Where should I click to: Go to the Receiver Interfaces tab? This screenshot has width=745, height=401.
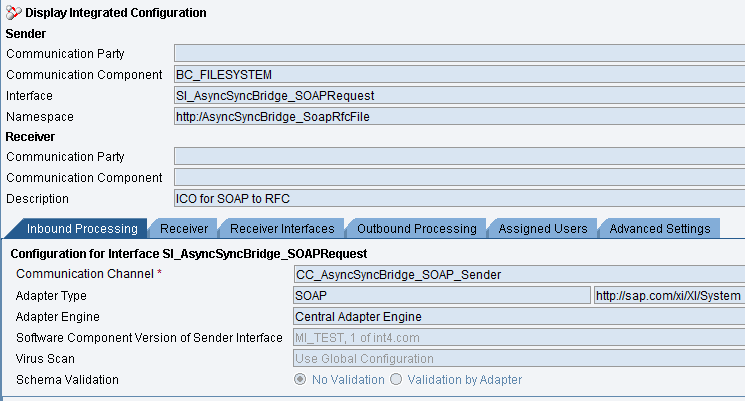284,229
